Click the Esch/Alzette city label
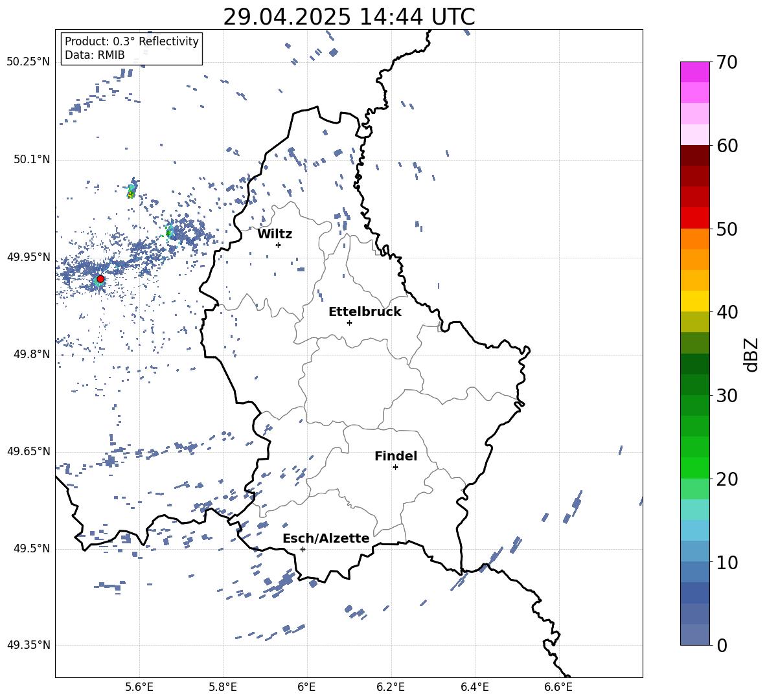Viewport: 767px width, 700px height. pyautogui.click(x=326, y=538)
